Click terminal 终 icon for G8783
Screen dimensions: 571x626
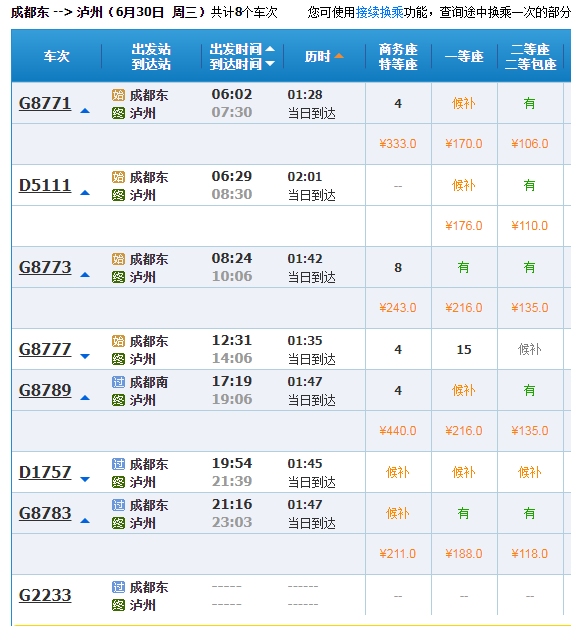coord(118,523)
